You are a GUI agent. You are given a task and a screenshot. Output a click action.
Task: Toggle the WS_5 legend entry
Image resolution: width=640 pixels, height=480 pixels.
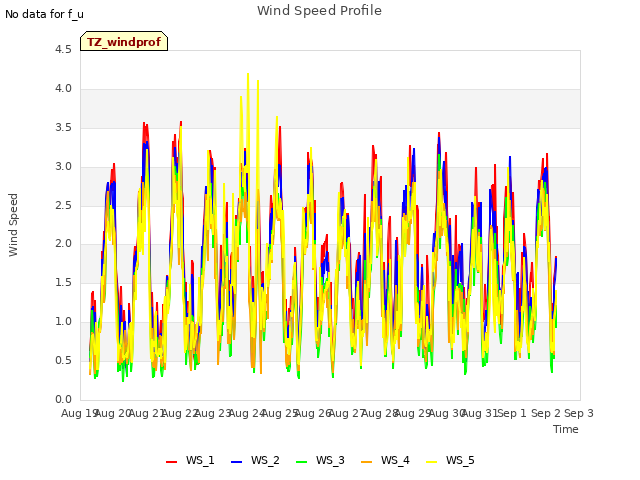tap(450, 460)
